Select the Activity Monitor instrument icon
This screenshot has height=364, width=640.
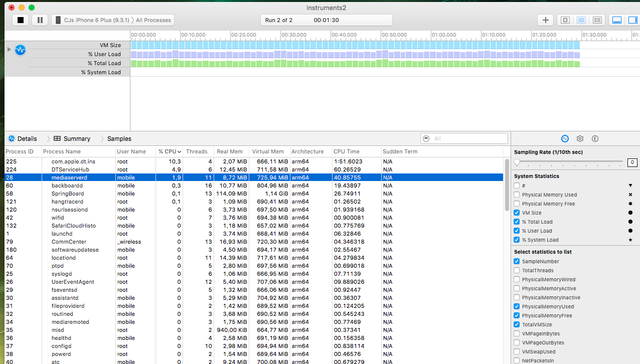coord(20,50)
